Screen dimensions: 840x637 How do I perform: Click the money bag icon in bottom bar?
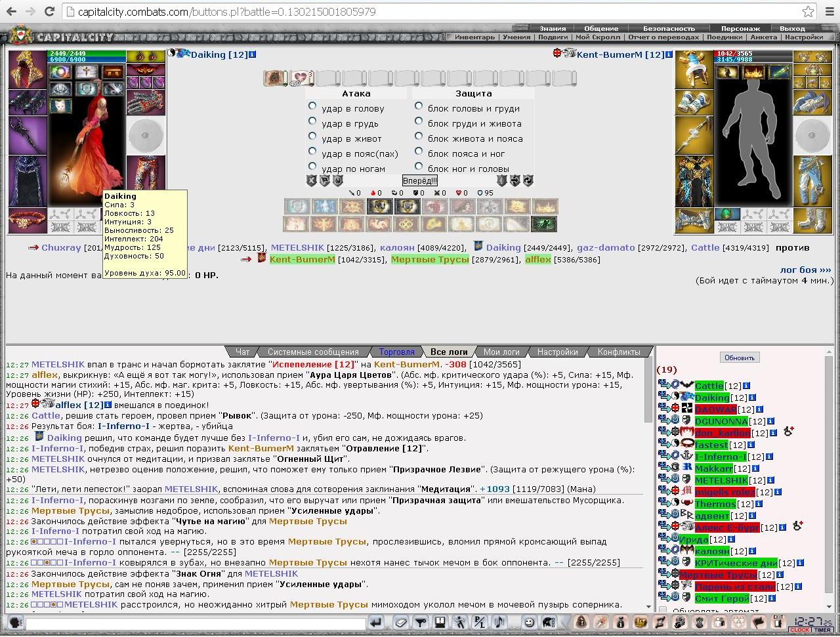point(620,623)
